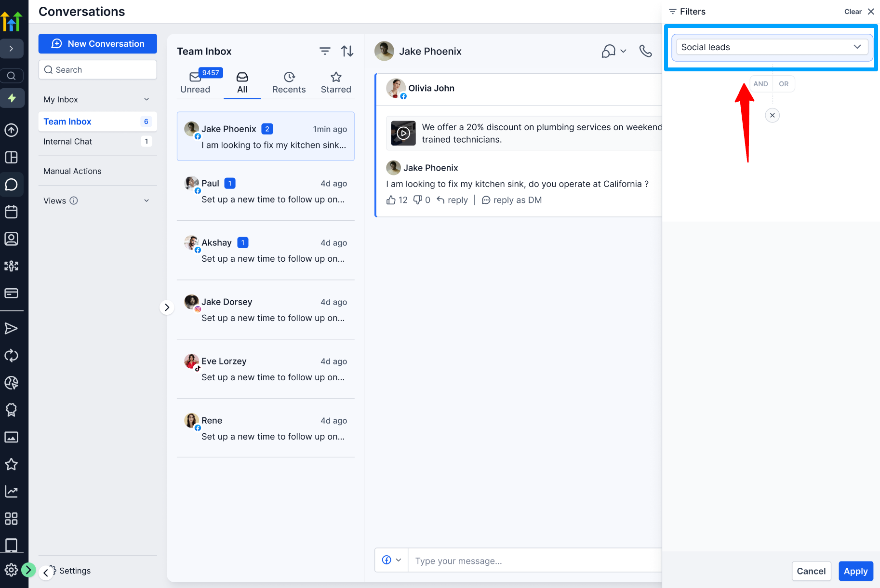Open the contacts icon in left sidebar
Viewport: 880px width, 588px height.
tap(12, 239)
